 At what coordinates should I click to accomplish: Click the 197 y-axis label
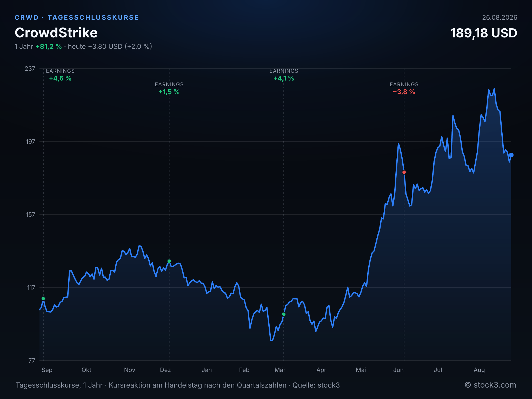pyautogui.click(x=30, y=142)
